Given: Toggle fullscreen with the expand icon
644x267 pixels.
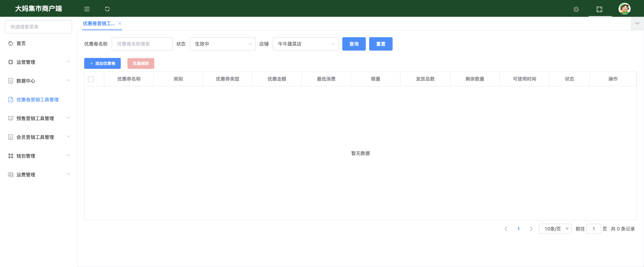Looking at the screenshot, I should [599, 9].
